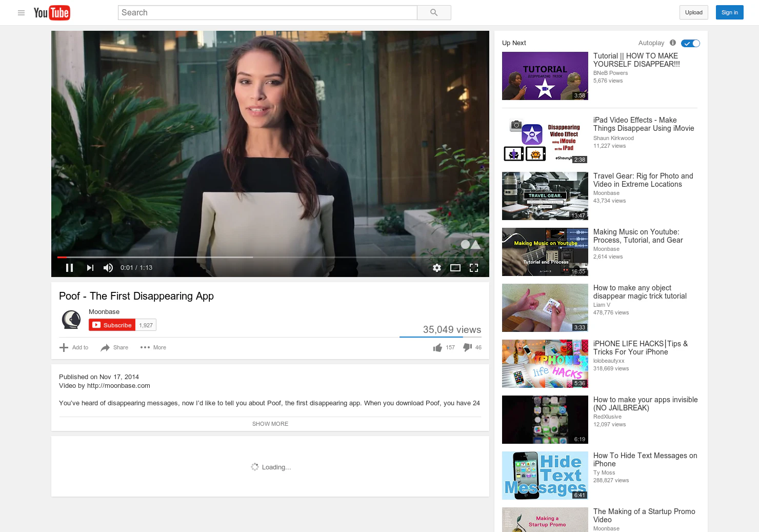Viewport: 759px width, 532px height.
Task: Click the Moonbase channel avatar
Action: point(71,320)
